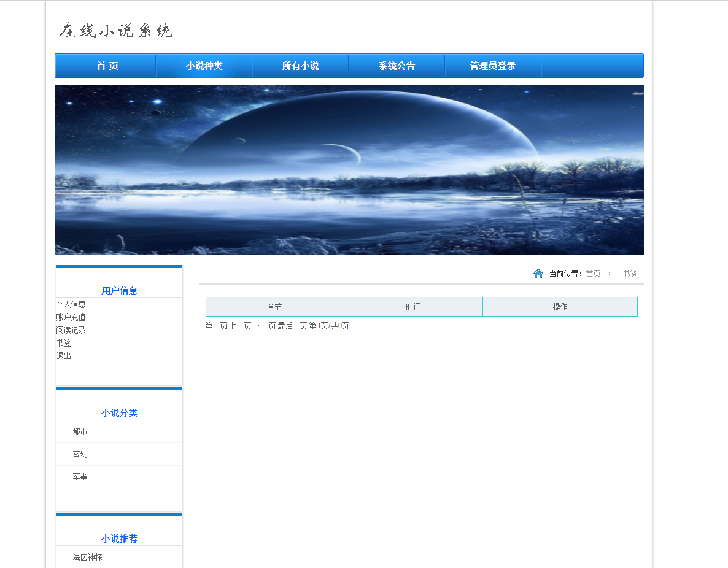Switch to the 小说种类 tab

204,65
